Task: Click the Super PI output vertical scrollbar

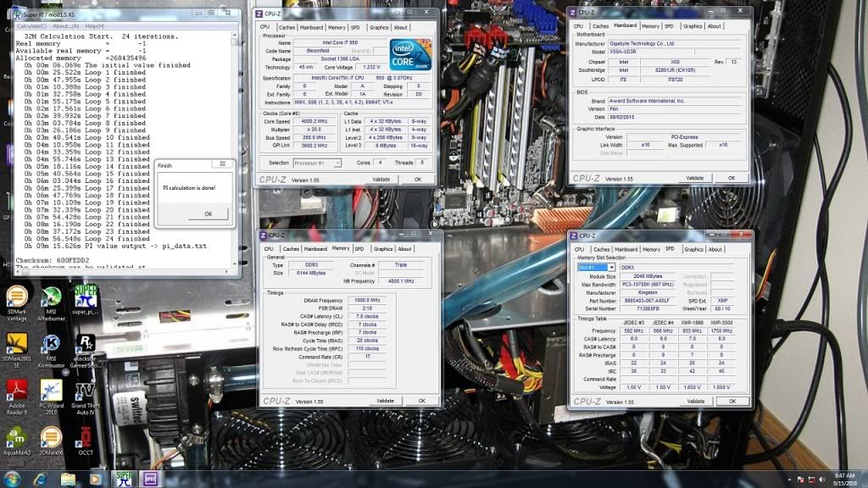Action: [234, 148]
